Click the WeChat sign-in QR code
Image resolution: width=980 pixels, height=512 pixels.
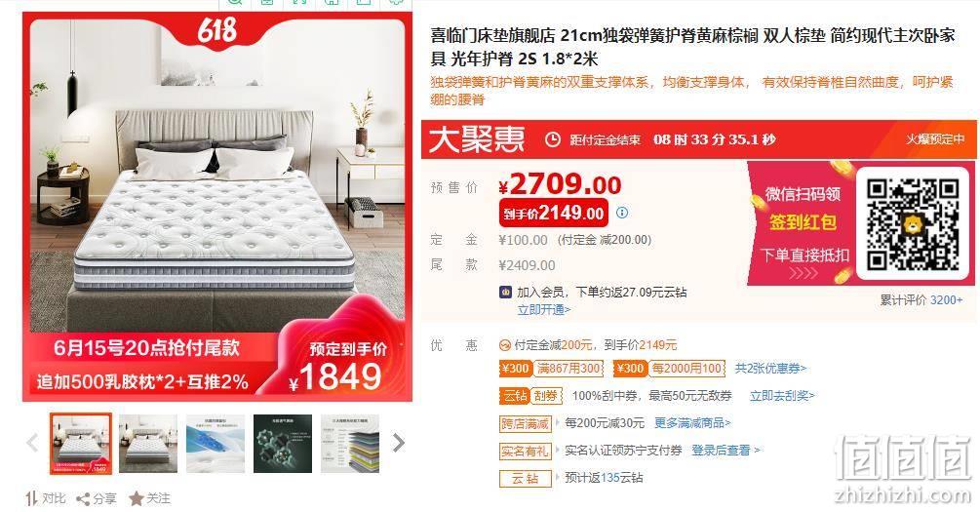coord(912,223)
